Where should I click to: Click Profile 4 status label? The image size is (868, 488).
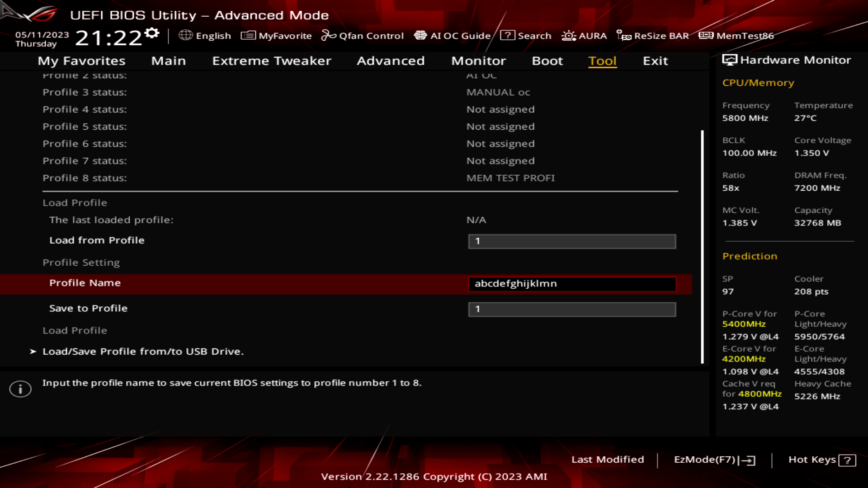(85, 109)
